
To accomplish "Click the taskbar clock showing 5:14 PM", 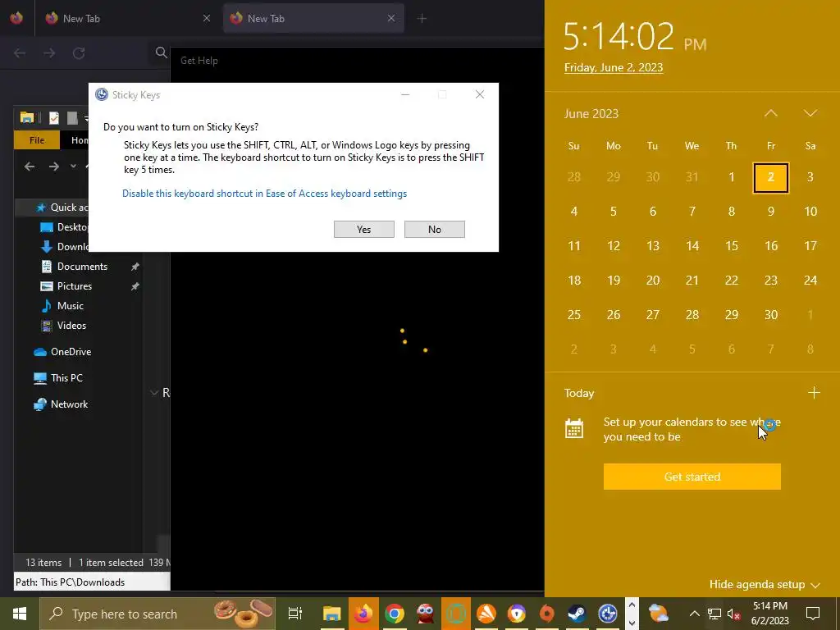I will pyautogui.click(x=769, y=614).
